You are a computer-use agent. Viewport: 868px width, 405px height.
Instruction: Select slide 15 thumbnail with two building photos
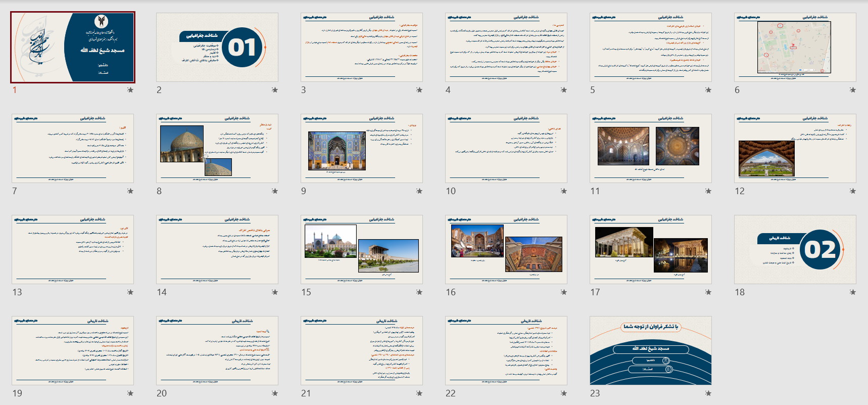click(x=362, y=249)
